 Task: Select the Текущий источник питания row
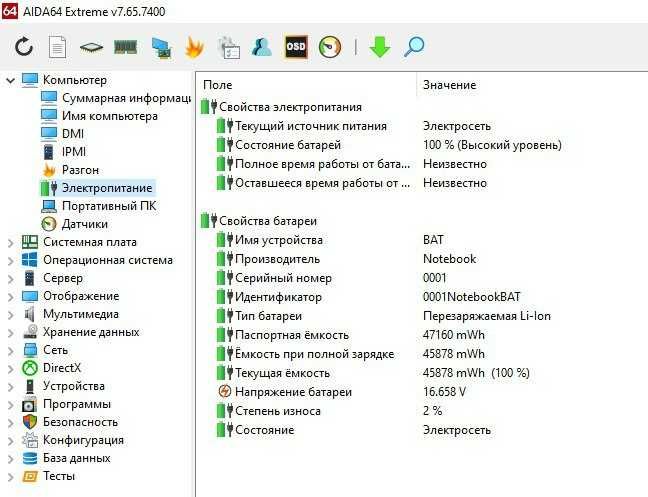pos(354,126)
